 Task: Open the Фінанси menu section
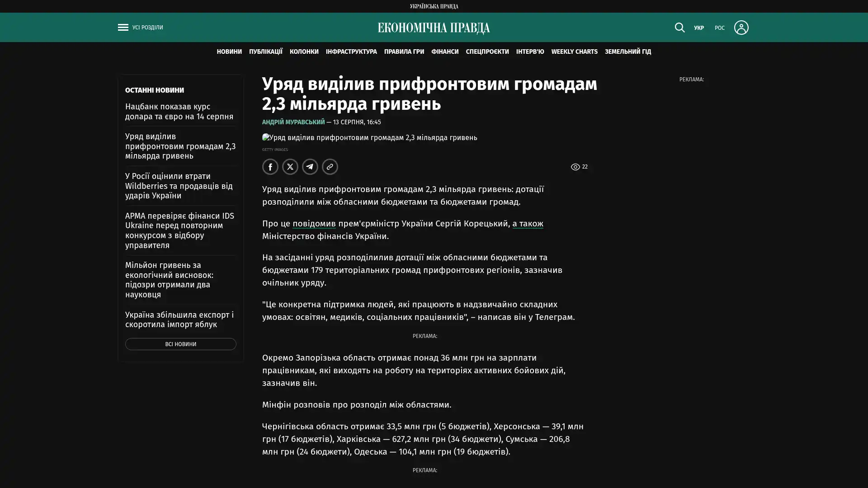[445, 52]
